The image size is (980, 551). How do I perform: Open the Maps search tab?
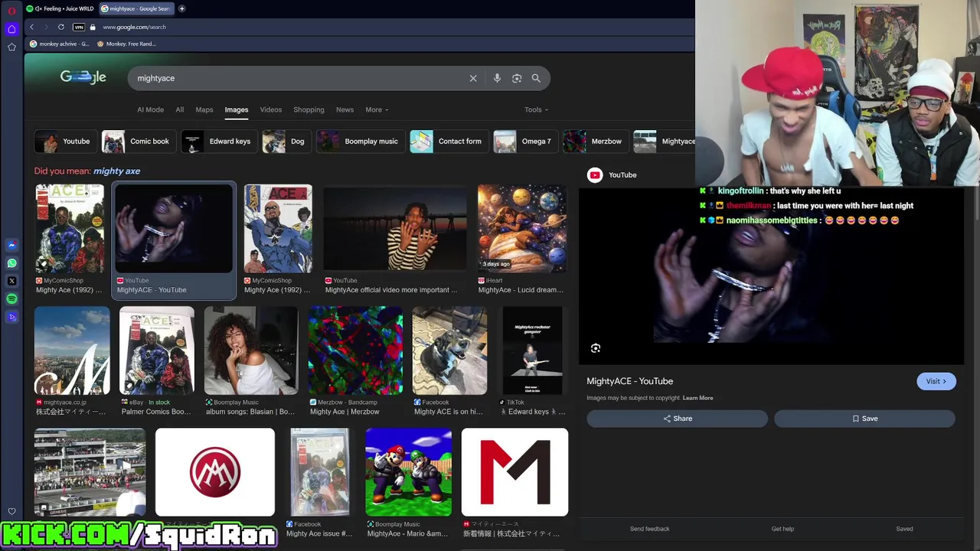(204, 109)
